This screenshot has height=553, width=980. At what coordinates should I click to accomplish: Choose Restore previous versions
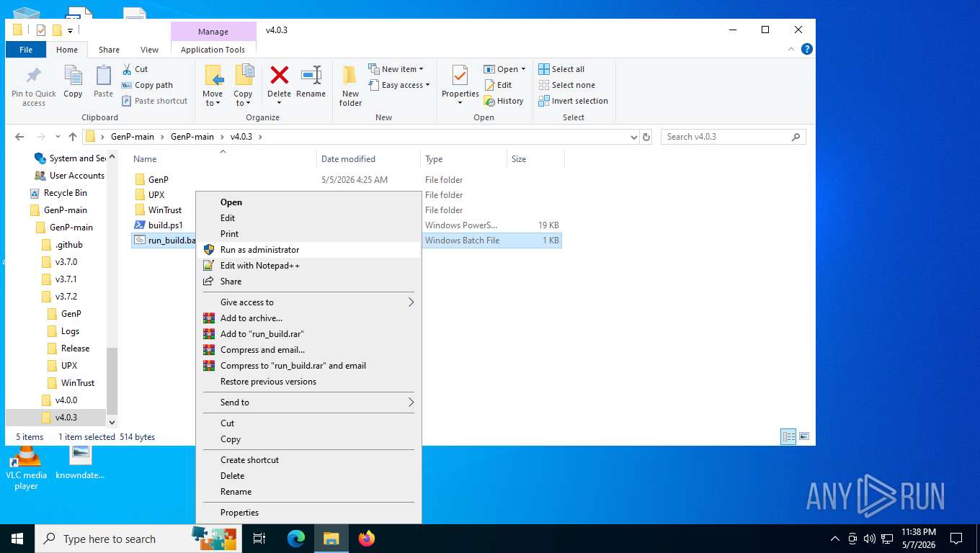tap(308, 382)
